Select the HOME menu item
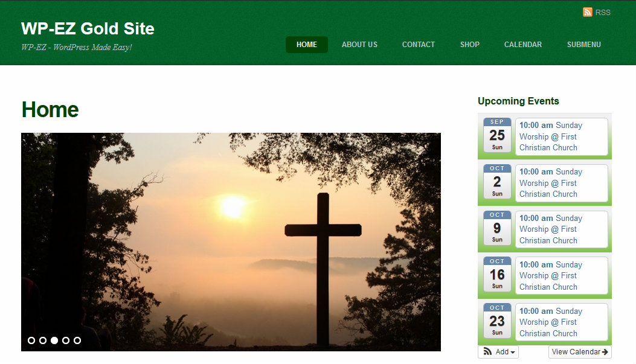Viewport: 636px width, 364px height. [307, 45]
